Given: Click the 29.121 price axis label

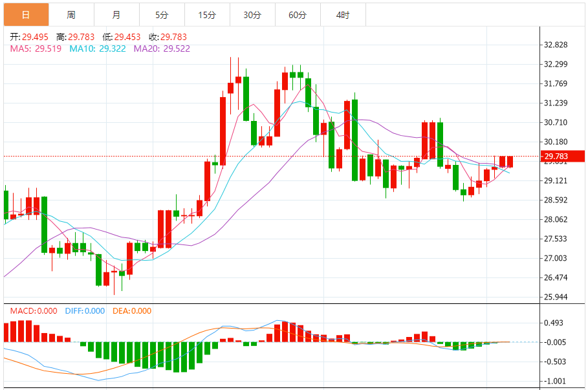Looking at the screenshot, I should [556, 180].
